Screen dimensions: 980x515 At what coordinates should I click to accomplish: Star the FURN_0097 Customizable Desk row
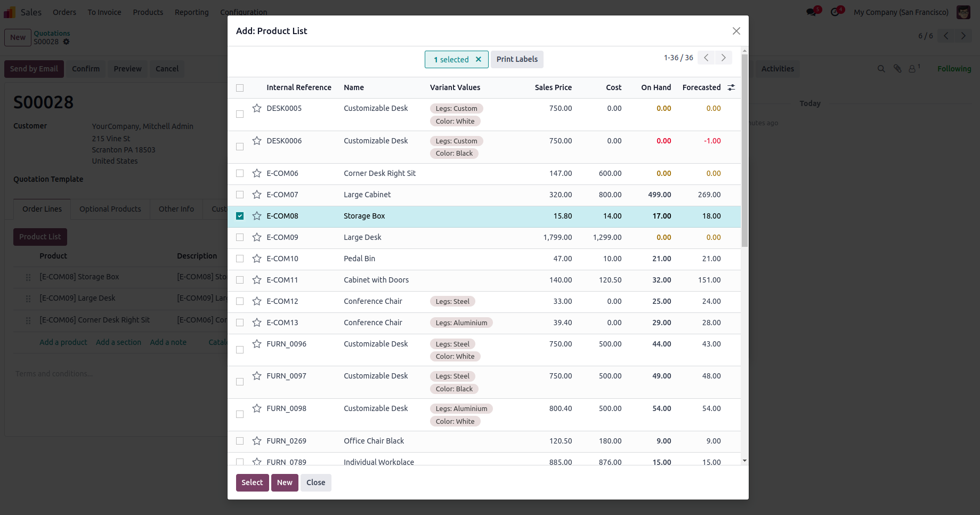coord(257,376)
